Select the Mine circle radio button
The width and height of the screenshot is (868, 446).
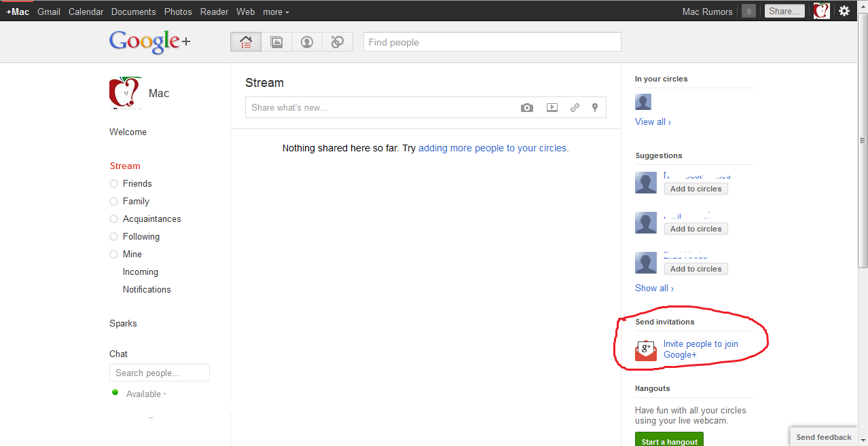pyautogui.click(x=113, y=254)
